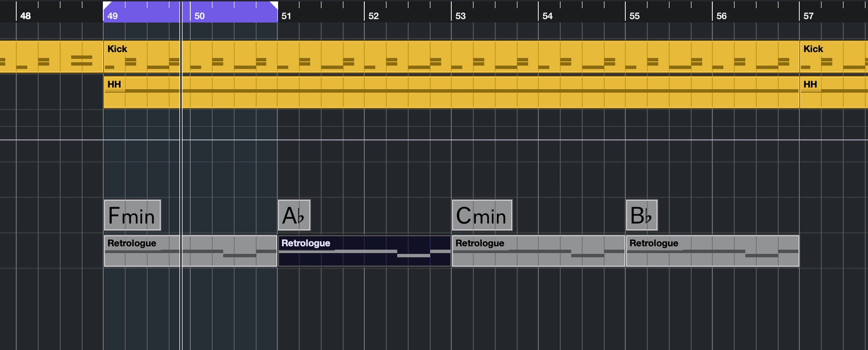Viewport: 868px width, 350px height.
Task: Click bar 53 in the ruler
Action: click(x=461, y=16)
